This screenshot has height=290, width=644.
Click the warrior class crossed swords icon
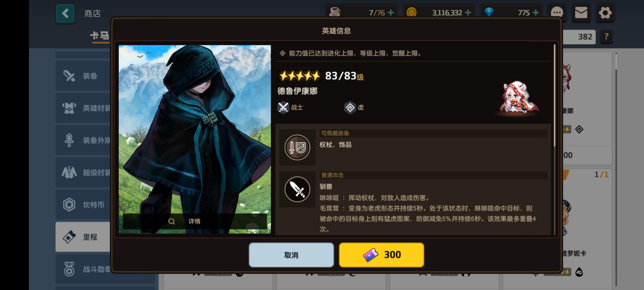click(283, 108)
